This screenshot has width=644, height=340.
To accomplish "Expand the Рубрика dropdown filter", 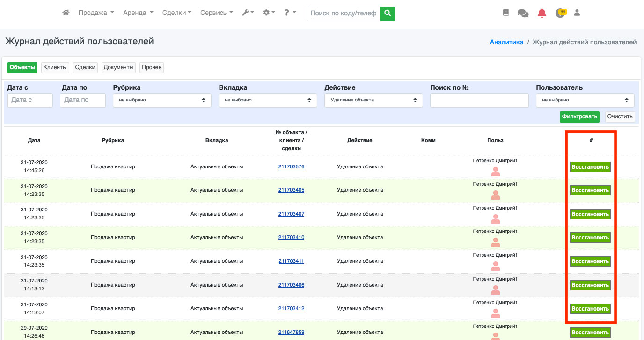I will click(x=162, y=100).
